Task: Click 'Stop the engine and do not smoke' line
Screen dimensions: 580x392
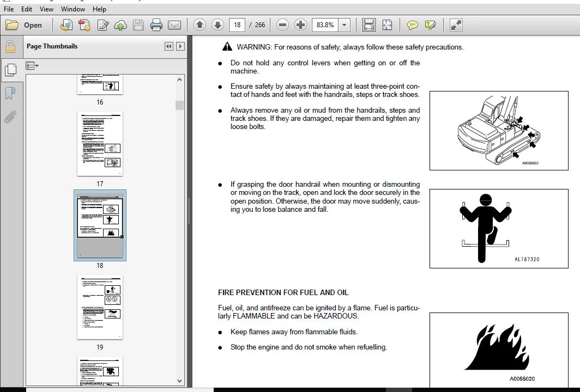Action: point(309,347)
